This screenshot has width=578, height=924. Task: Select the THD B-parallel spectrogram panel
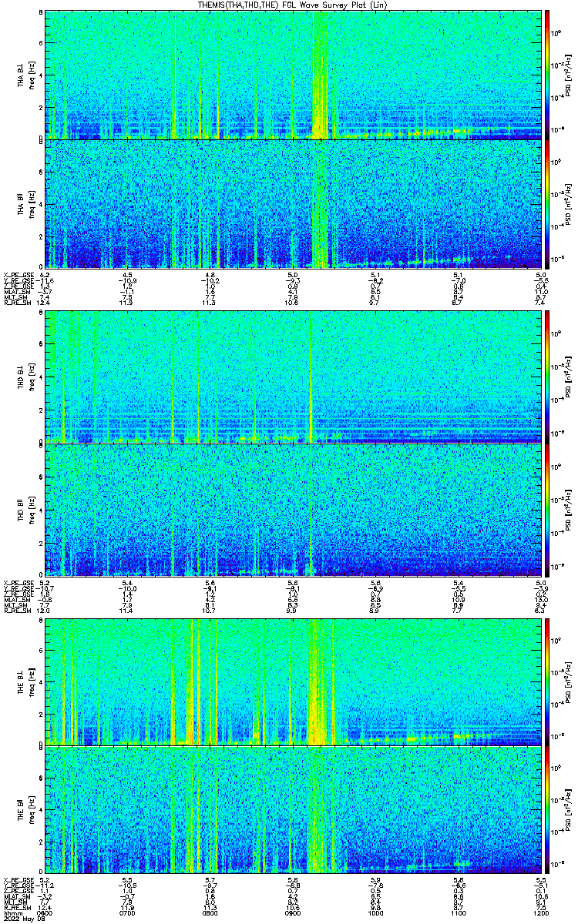(x=294, y=510)
